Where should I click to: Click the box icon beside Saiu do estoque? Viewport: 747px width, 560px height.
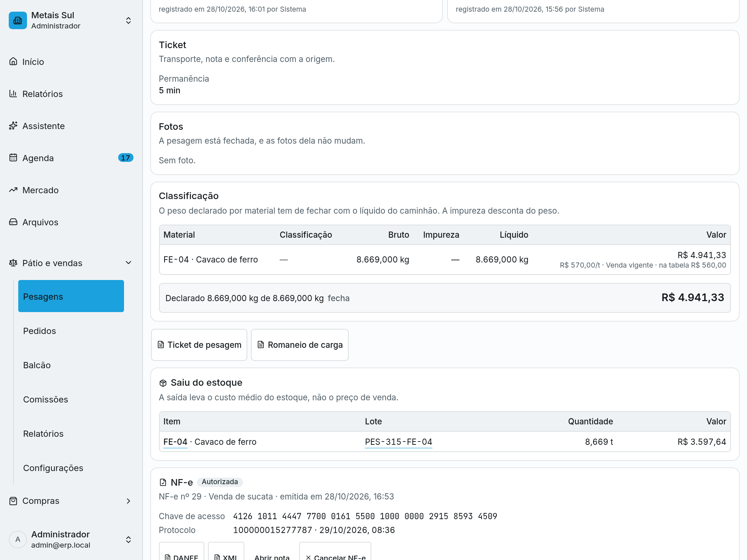point(163,383)
